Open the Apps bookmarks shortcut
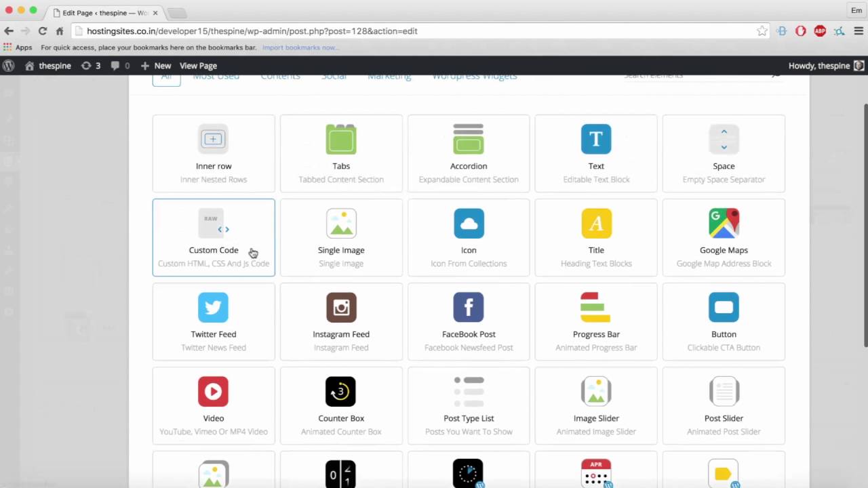Screen dimensions: 868x488 (x=18, y=47)
